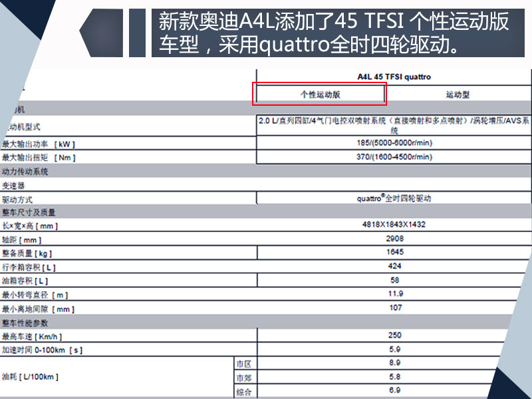
Task: Select the suburban fuel consumption value '5.8'
Action: point(395,377)
